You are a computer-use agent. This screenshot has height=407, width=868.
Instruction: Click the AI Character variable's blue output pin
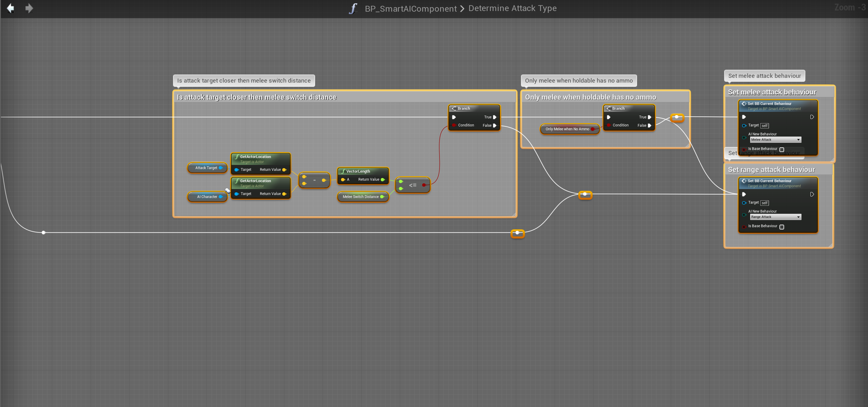(x=221, y=197)
